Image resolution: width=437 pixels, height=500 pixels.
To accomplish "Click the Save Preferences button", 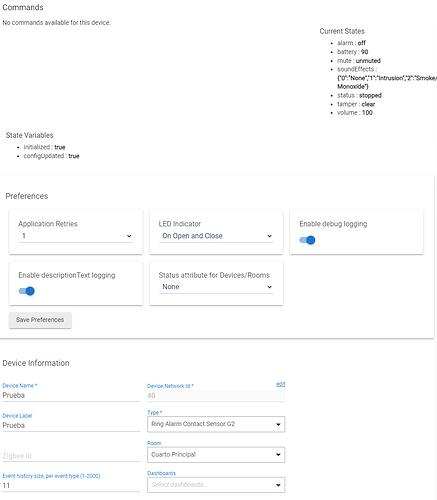I will tap(40, 320).
